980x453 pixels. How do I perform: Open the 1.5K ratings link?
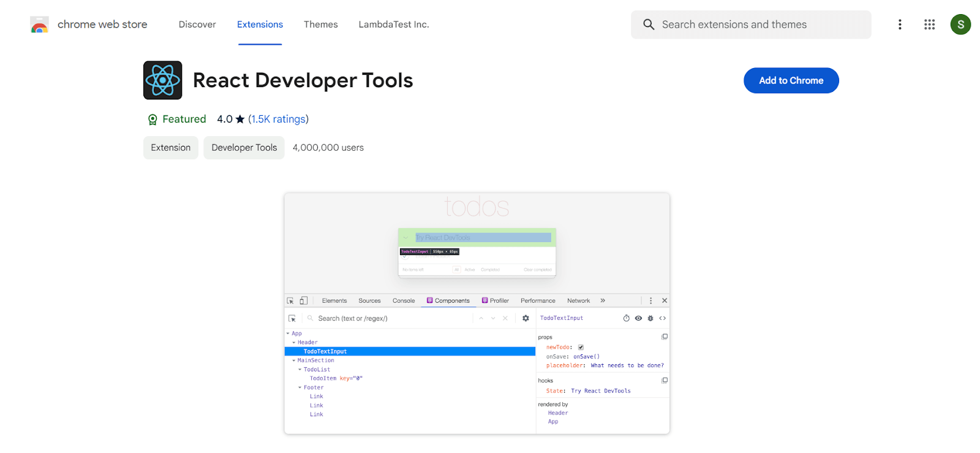coord(278,119)
